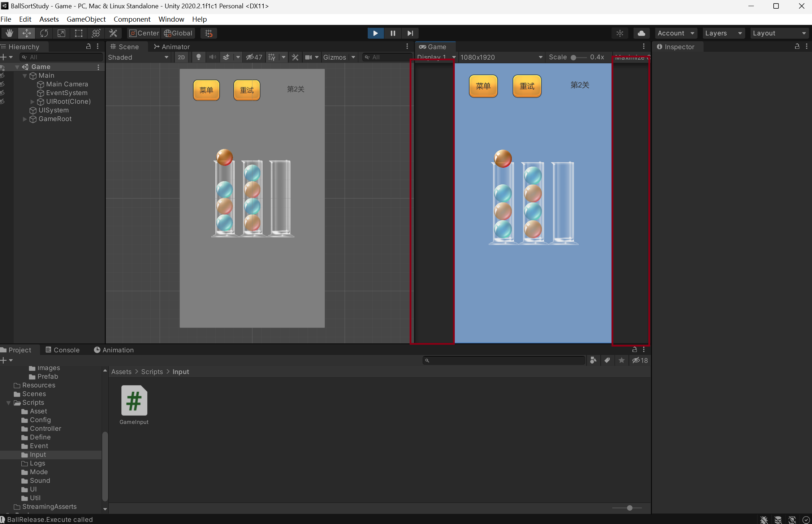Toggle 2D view mode in Scene
Screen dimensions: 812x524
click(x=181, y=57)
